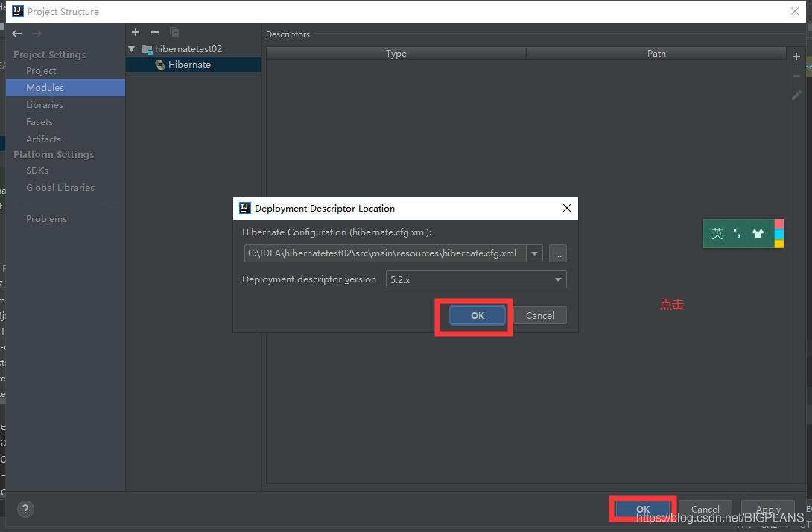Click OK in Project Structure window

(643, 509)
